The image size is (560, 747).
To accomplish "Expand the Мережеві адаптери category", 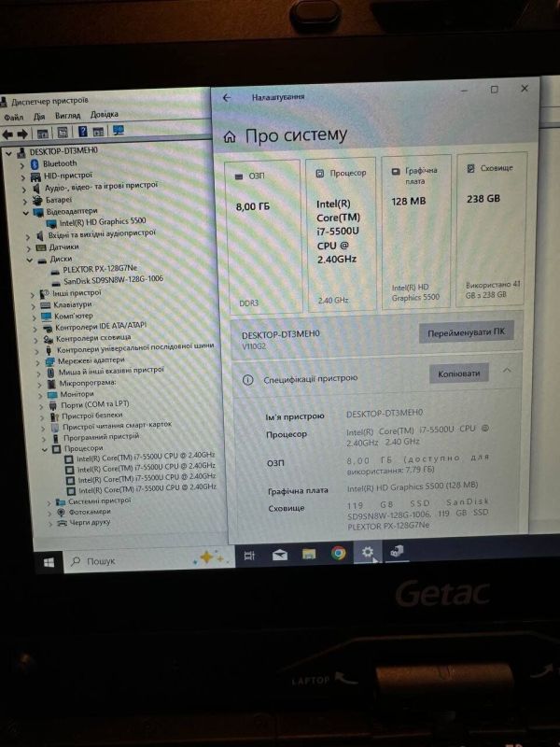I will [37, 362].
